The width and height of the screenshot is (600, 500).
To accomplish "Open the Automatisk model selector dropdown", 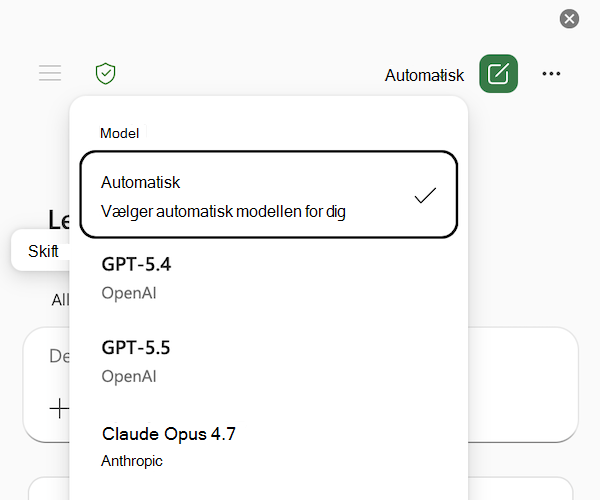I will click(424, 75).
